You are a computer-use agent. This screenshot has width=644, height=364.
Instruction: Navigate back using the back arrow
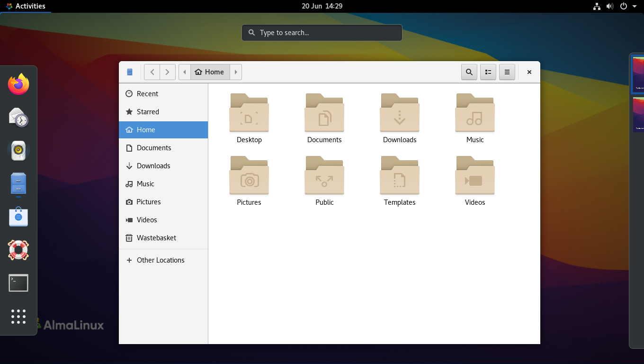(x=152, y=72)
